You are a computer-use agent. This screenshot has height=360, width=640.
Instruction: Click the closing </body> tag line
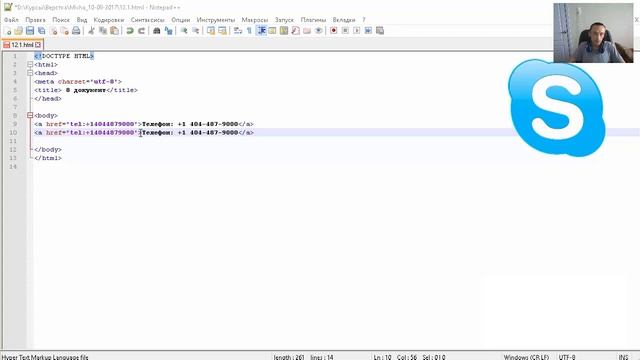48,150
